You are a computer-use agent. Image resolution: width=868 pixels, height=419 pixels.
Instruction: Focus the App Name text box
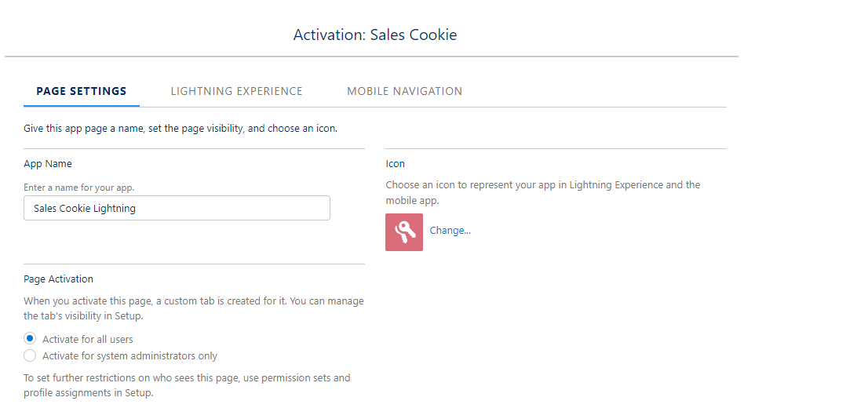(177, 208)
